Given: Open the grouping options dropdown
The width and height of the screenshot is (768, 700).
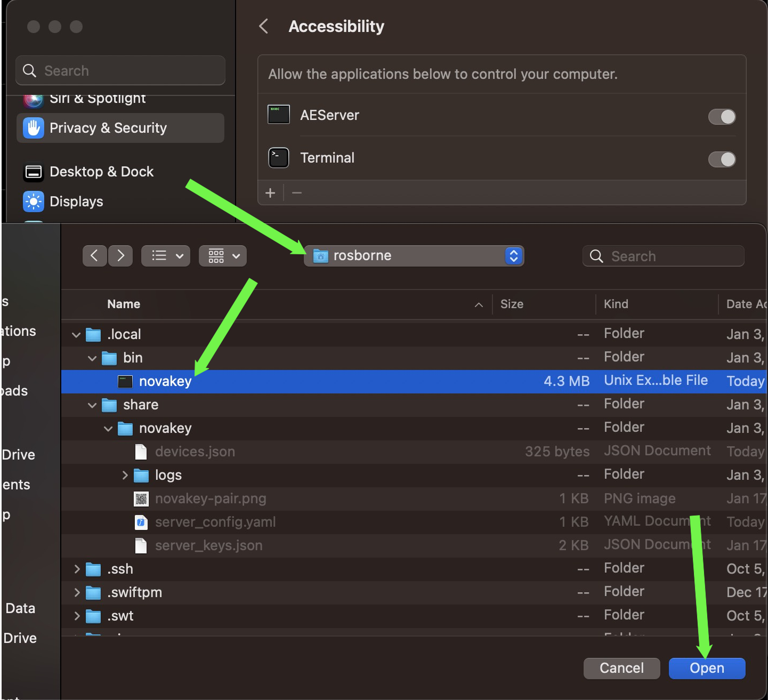Looking at the screenshot, I should (x=223, y=256).
